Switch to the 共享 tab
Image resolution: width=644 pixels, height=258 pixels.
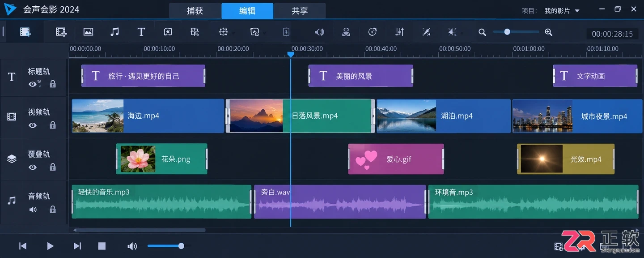pos(300,11)
